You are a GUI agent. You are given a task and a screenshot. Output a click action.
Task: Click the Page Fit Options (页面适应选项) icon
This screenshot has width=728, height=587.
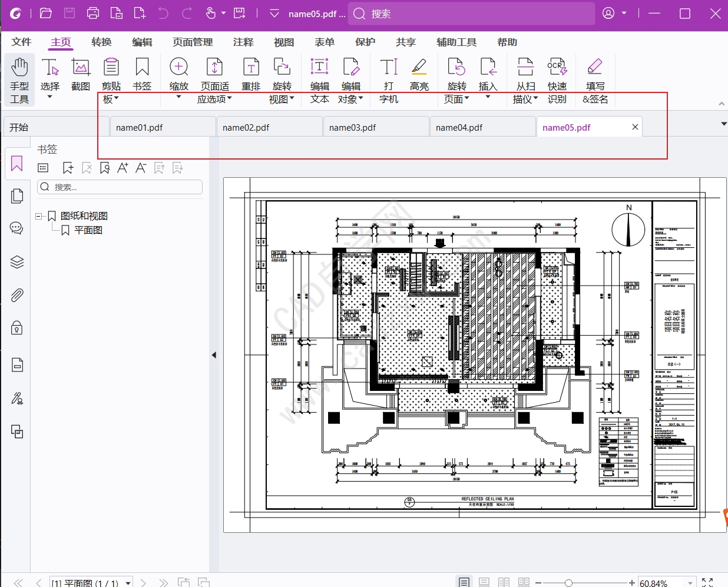[x=215, y=67]
